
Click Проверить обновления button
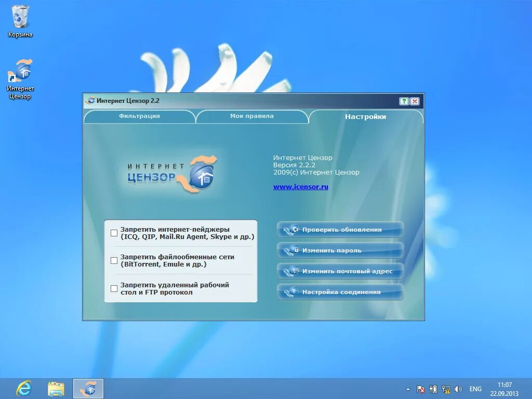340,230
